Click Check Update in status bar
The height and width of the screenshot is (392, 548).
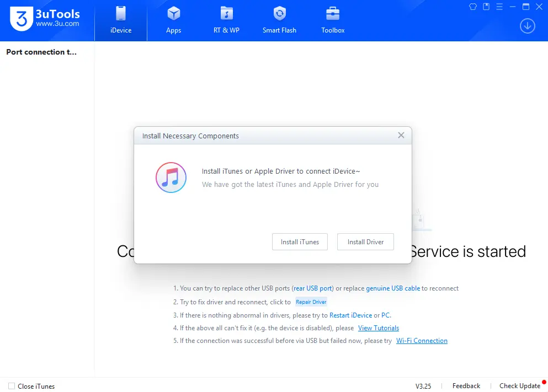519,386
